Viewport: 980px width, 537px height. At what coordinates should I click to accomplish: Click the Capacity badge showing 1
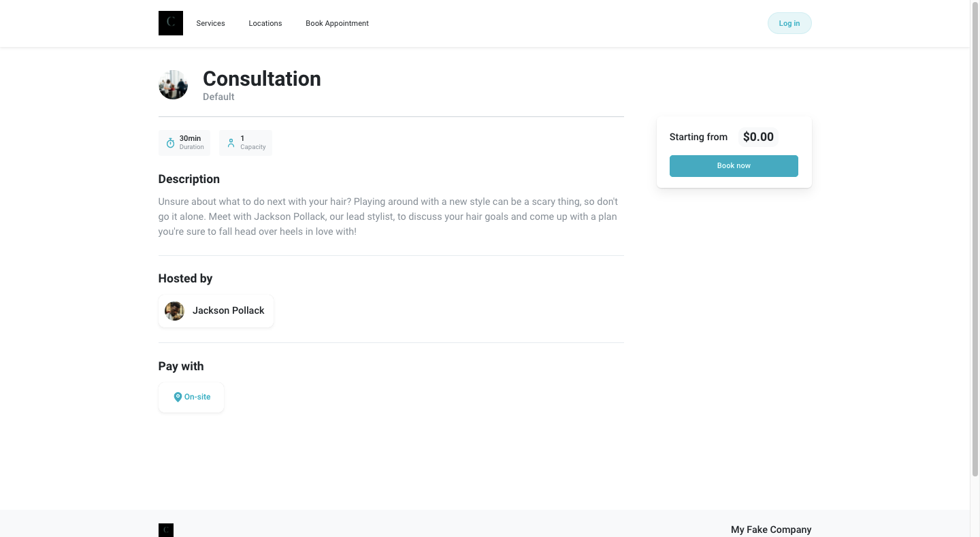pos(246,143)
